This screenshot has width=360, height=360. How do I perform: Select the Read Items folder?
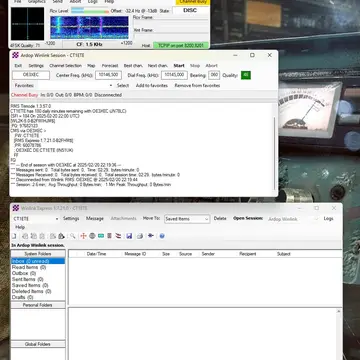coord(29,267)
